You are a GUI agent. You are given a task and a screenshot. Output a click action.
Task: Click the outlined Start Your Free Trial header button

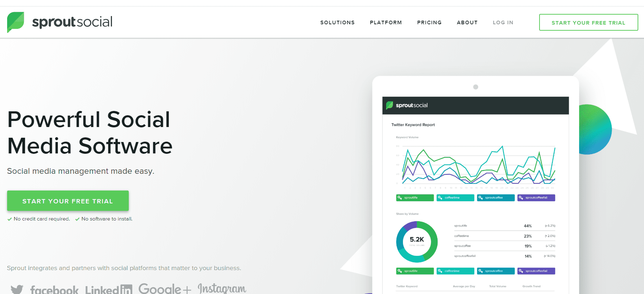pyautogui.click(x=588, y=22)
